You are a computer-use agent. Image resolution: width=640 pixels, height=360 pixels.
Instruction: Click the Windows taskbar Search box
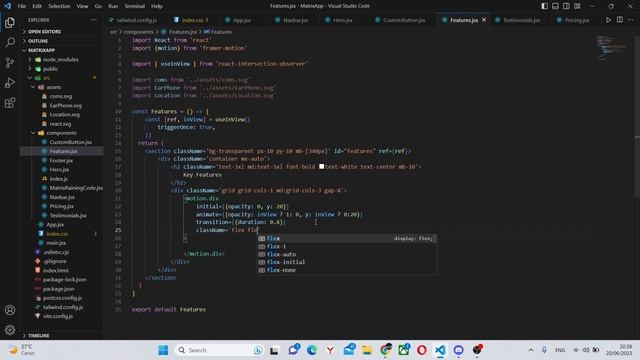220,350
